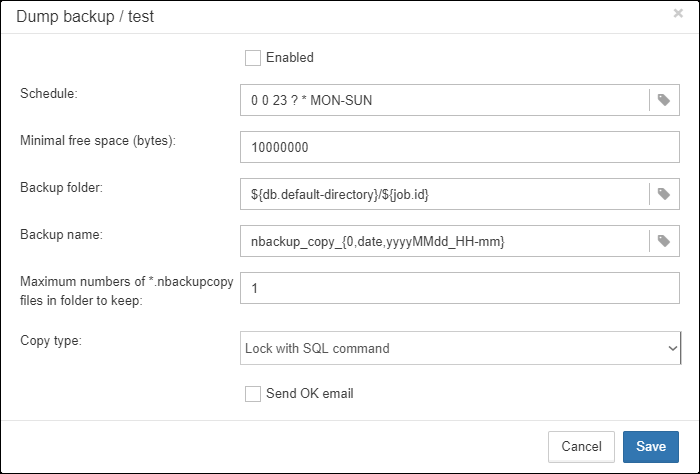
Task: Click the Copy type label
Action: point(51,341)
